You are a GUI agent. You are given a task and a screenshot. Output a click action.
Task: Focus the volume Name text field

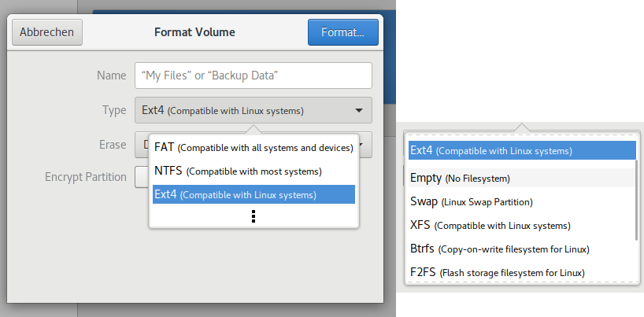(253, 76)
